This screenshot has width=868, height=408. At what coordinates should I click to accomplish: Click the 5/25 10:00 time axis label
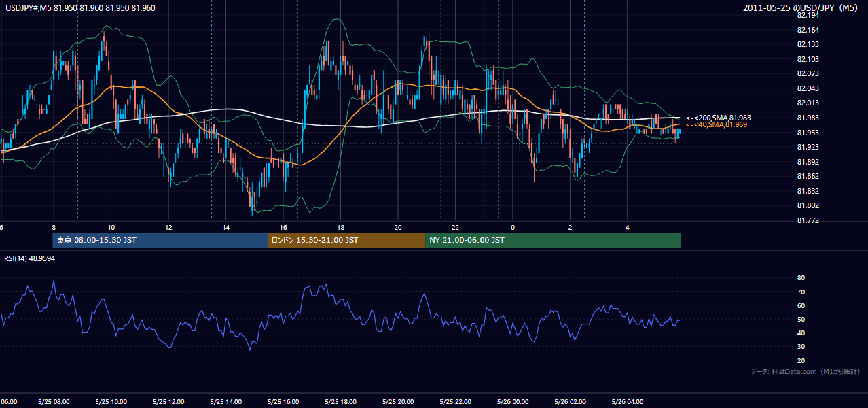[111, 401]
